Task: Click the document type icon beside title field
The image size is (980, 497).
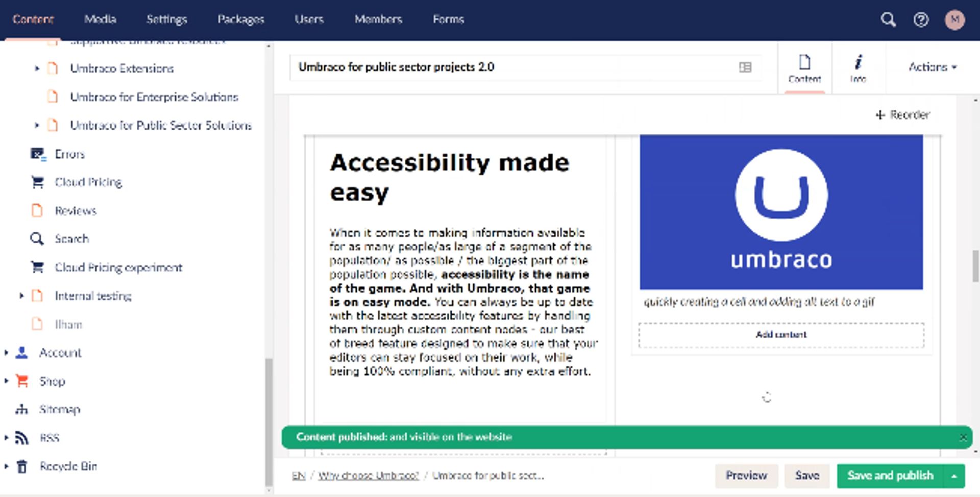Action: pos(745,67)
